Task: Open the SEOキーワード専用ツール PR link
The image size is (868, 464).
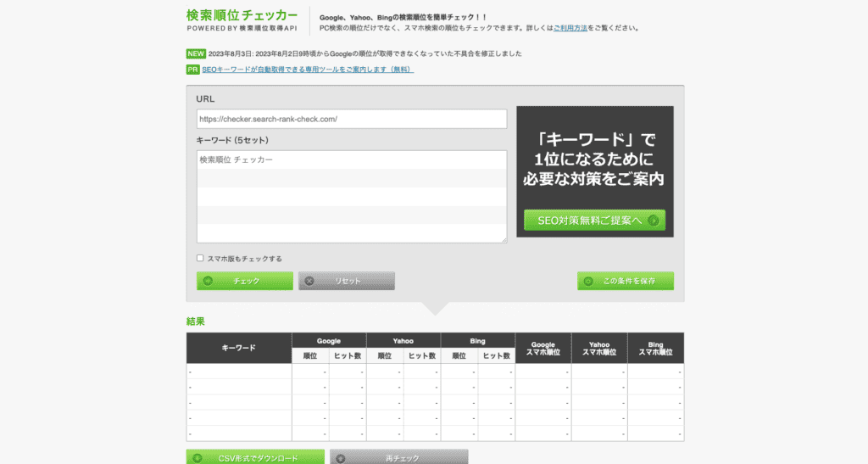Action: pyautogui.click(x=307, y=70)
